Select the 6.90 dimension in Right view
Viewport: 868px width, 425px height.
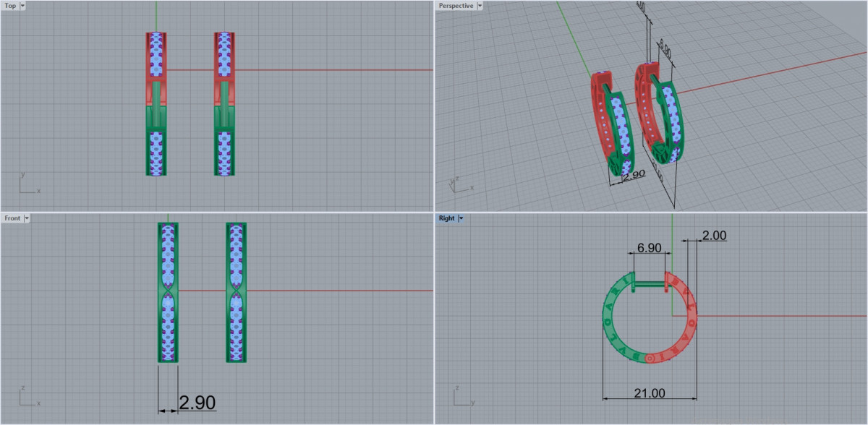[x=650, y=248]
